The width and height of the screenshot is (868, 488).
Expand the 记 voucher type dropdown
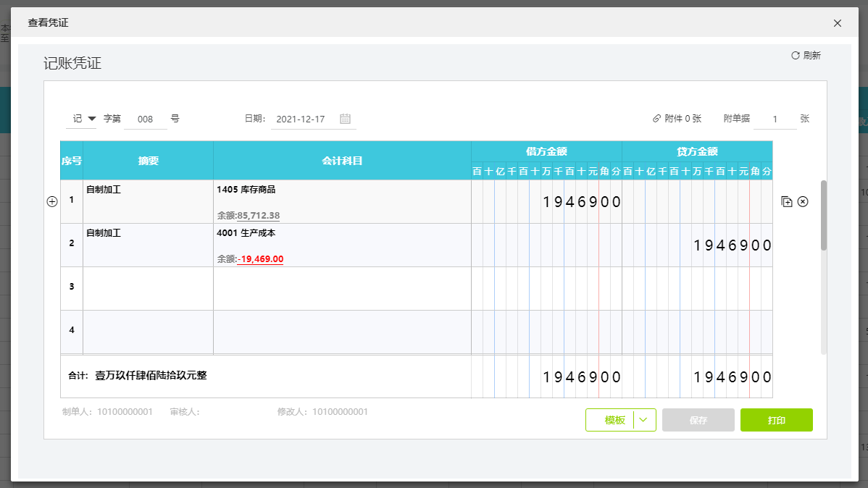[92, 119]
